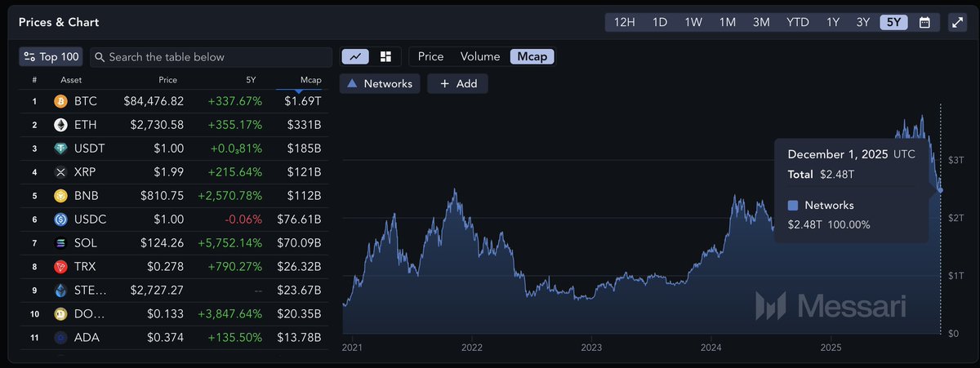
Task: Click ETH price $2,730.58
Action: (157, 125)
